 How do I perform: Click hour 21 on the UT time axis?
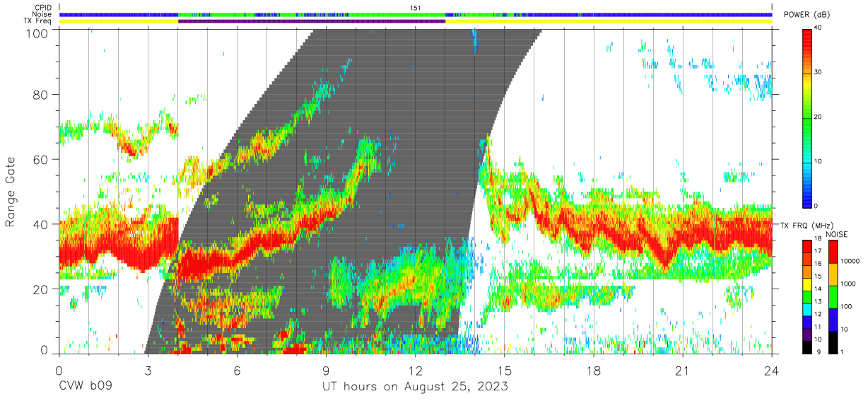[683, 371]
